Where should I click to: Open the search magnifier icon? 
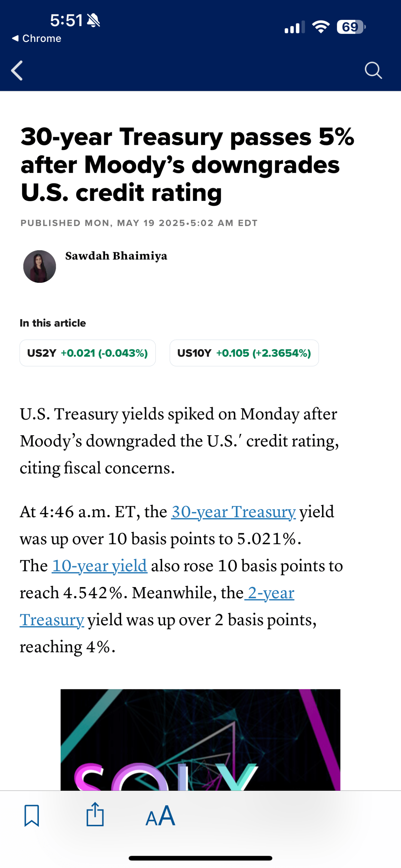pyautogui.click(x=373, y=70)
